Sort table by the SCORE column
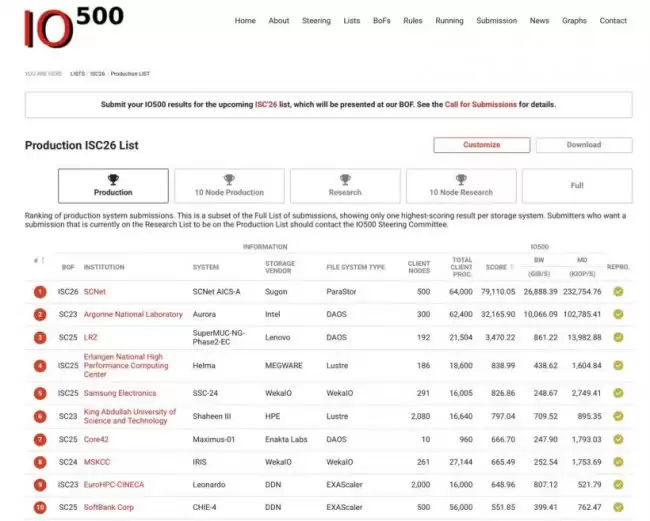 click(500, 267)
